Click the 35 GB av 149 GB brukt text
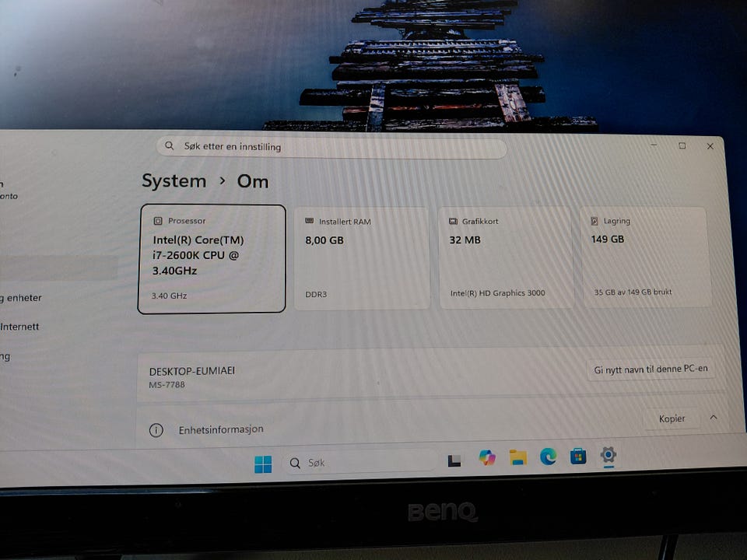Screen dimensions: 747x560 pos(633,292)
